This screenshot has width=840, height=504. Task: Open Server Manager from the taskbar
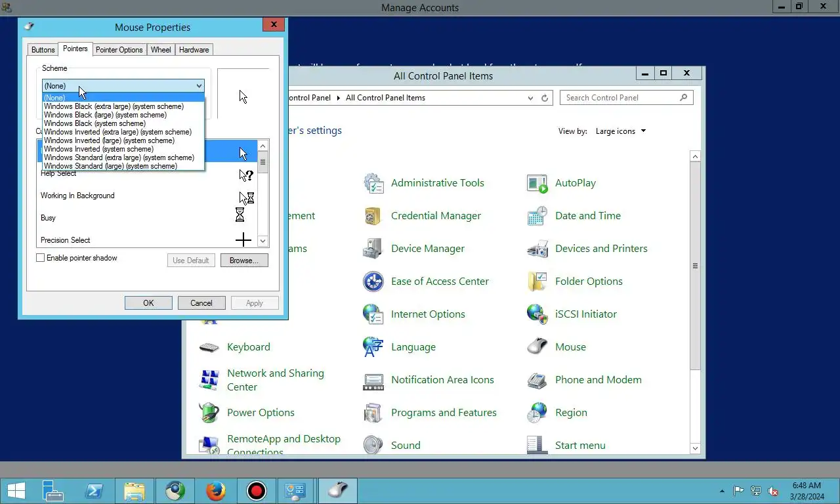53,491
